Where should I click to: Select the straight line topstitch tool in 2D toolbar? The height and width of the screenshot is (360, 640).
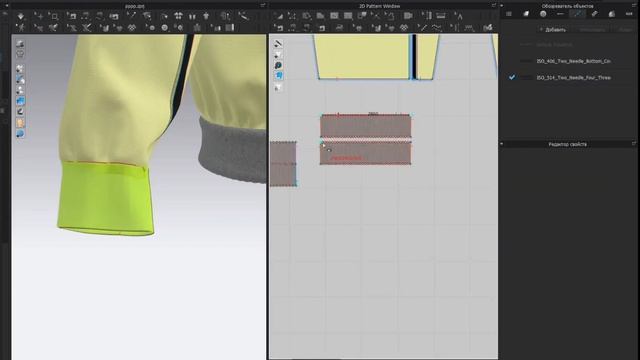[x=423, y=28]
